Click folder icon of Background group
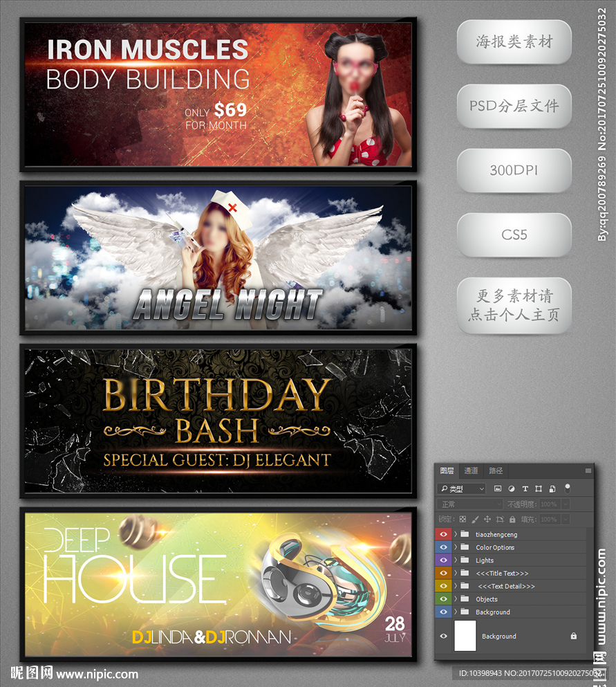The height and width of the screenshot is (687, 616). pos(465,612)
